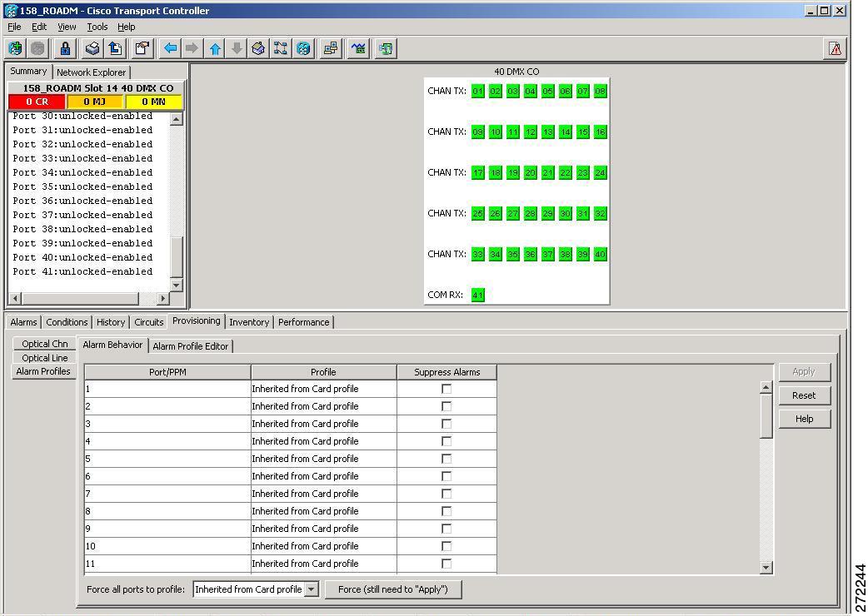Open the Circuits tab
868x616 pixels.
(149, 322)
